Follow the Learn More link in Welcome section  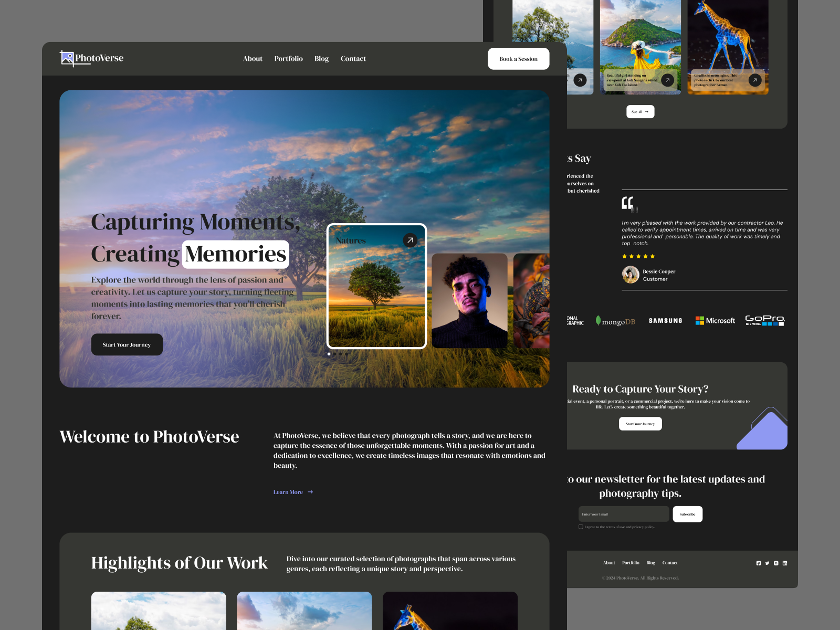(x=288, y=492)
